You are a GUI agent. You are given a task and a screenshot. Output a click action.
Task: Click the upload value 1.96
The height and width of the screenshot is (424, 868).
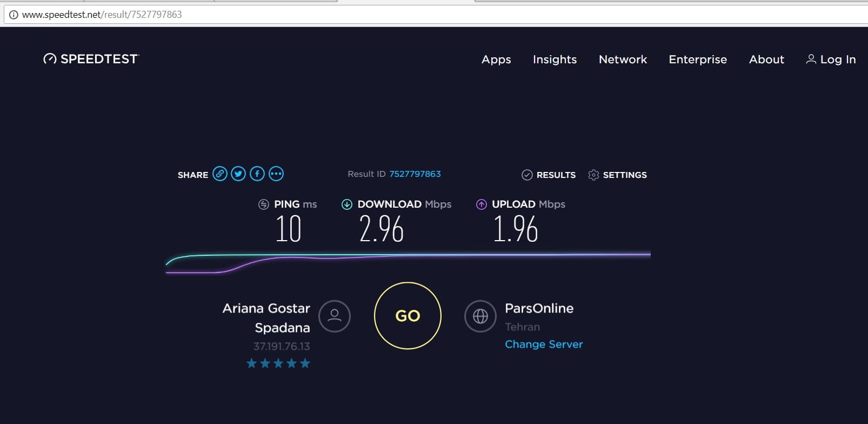(516, 229)
